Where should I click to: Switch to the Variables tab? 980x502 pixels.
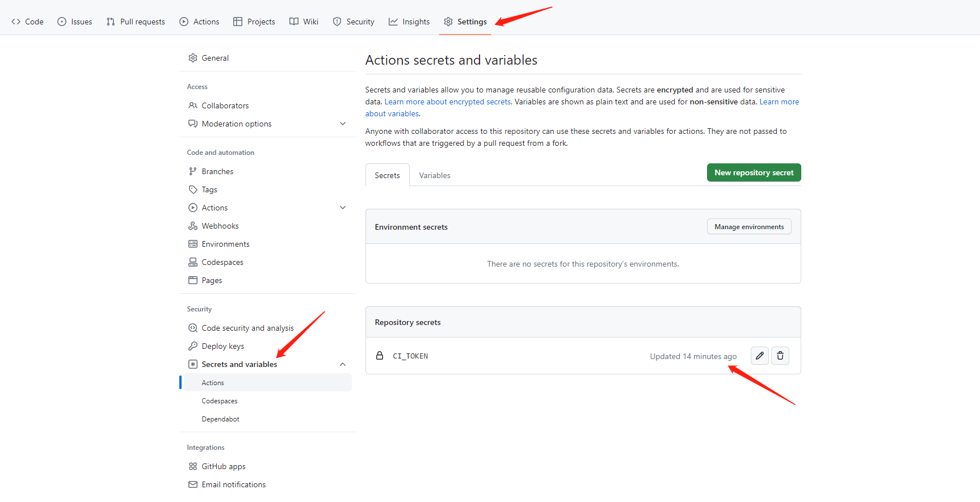coord(435,175)
